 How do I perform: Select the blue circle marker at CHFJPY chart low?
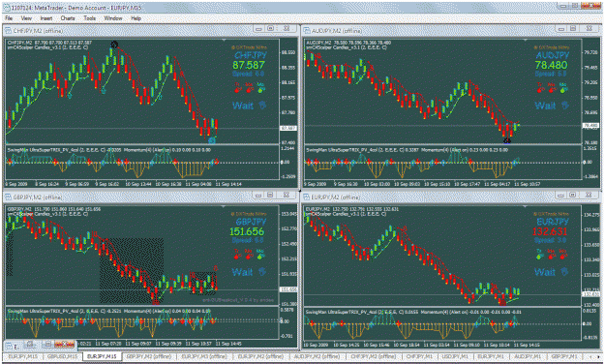(x=212, y=140)
